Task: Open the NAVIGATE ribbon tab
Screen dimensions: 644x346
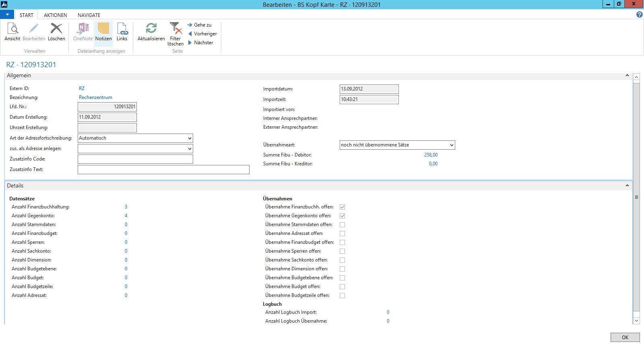Action: [89, 15]
